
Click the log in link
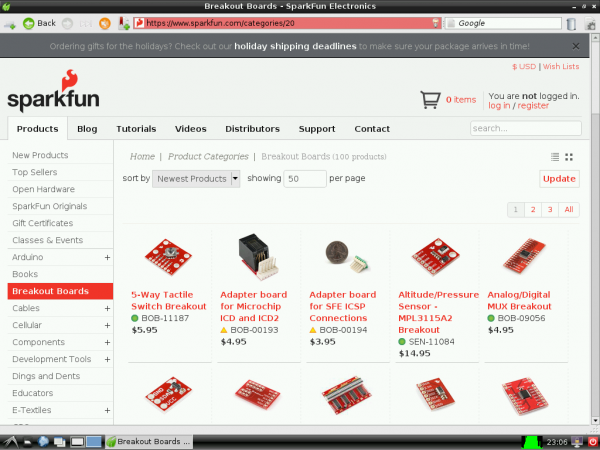[499, 106]
